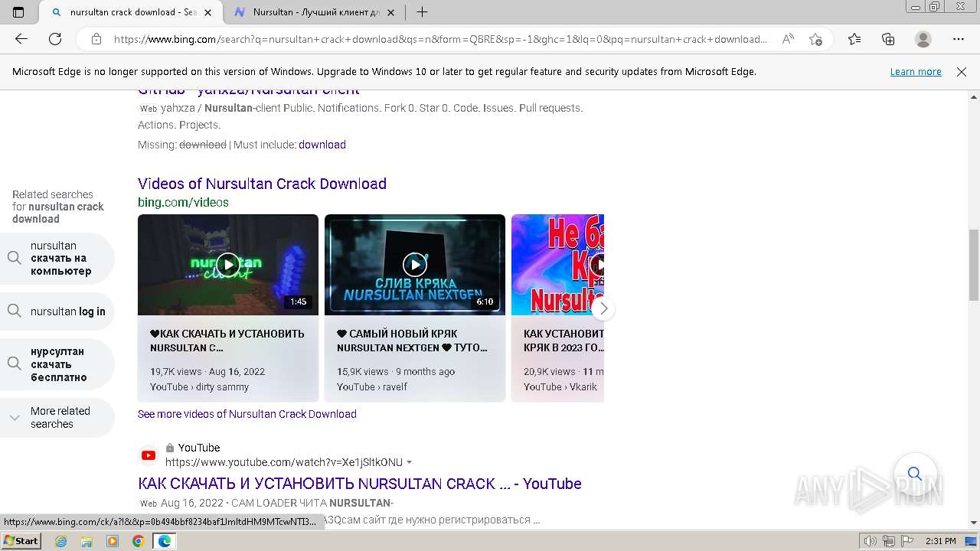The height and width of the screenshot is (551, 980).
Task: Expand More related searches
Action: [57, 418]
